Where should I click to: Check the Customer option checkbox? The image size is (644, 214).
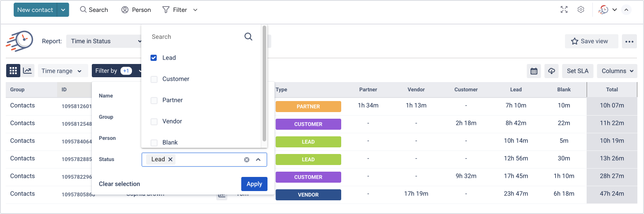tap(154, 79)
